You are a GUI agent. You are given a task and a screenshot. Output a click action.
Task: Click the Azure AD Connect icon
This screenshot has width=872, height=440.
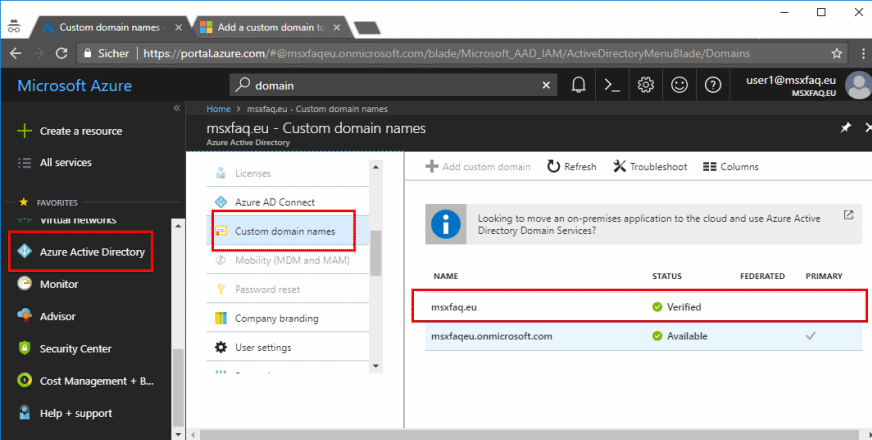pos(221,202)
